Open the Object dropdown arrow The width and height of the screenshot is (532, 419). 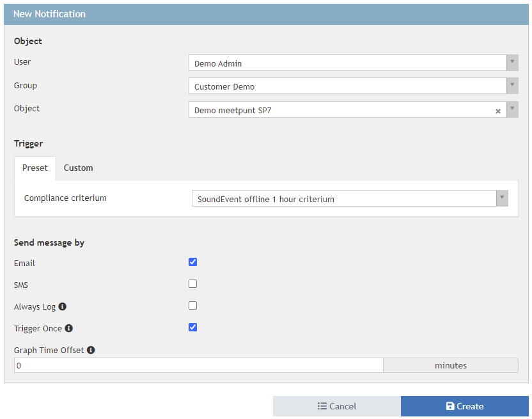pos(512,109)
